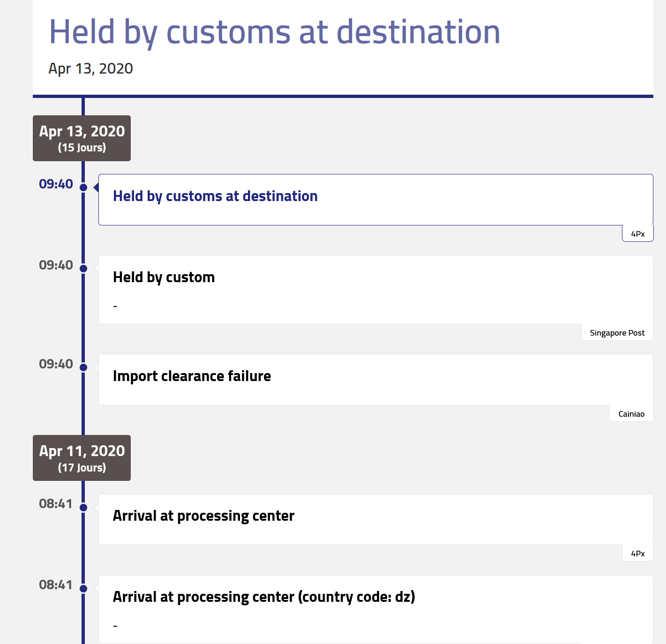
Task: Click timeline dot beside 'Held by custom'
Action: 83,269
